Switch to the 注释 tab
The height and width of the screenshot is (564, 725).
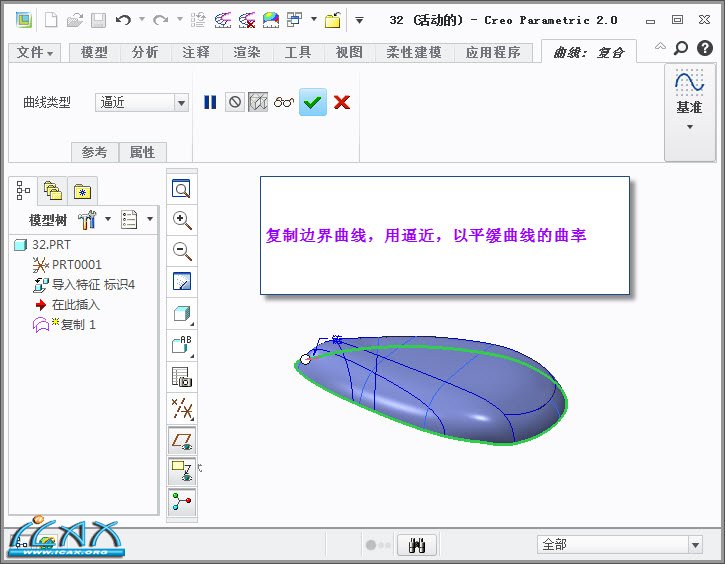196,52
